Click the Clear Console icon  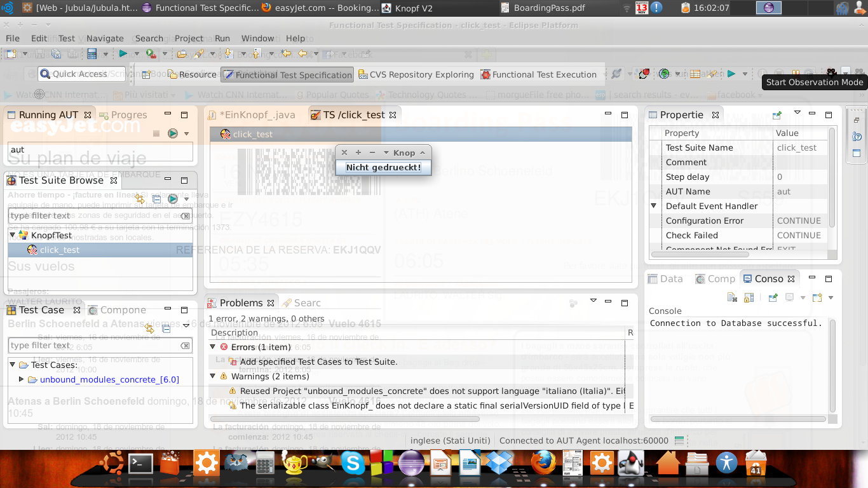[732, 297]
